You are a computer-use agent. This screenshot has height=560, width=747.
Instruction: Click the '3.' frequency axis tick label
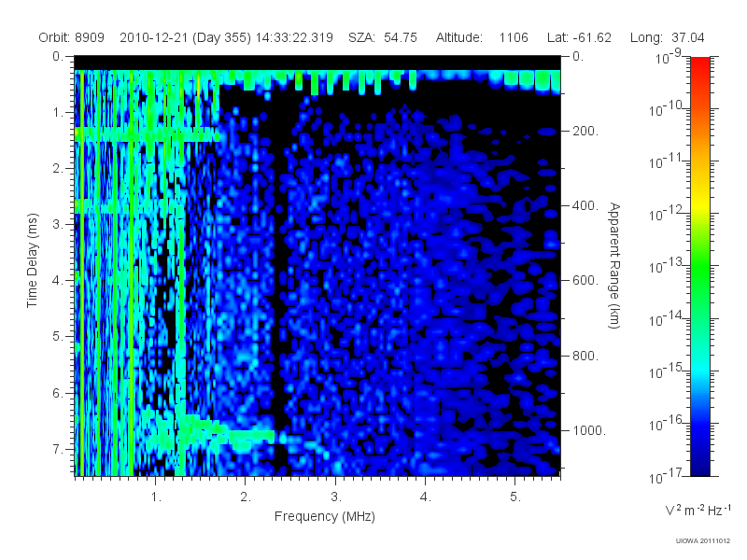coord(336,497)
